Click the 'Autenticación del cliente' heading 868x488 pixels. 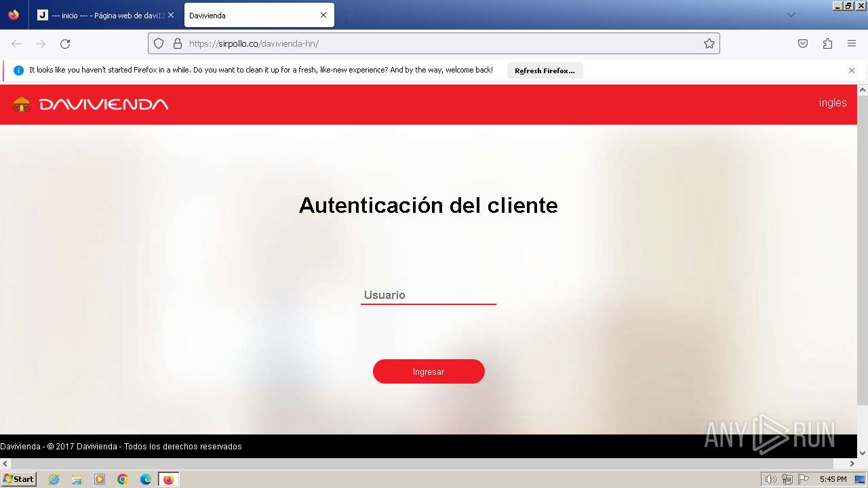(429, 205)
